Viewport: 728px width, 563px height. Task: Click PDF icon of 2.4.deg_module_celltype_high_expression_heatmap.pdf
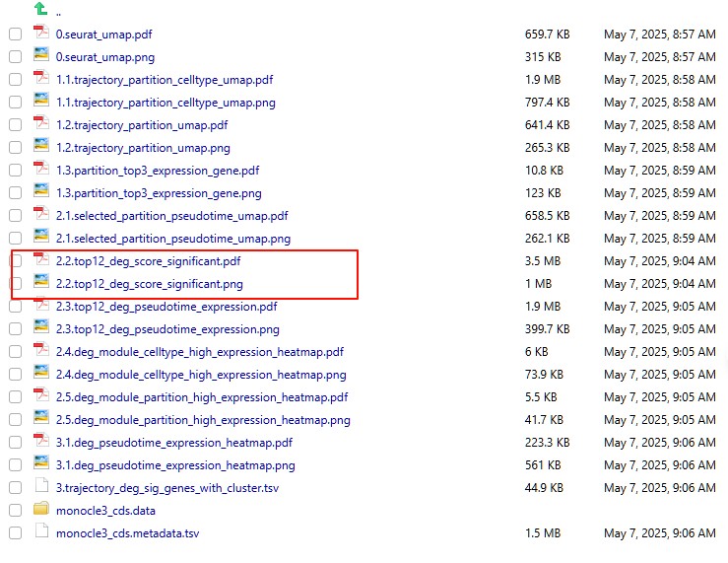click(x=41, y=350)
